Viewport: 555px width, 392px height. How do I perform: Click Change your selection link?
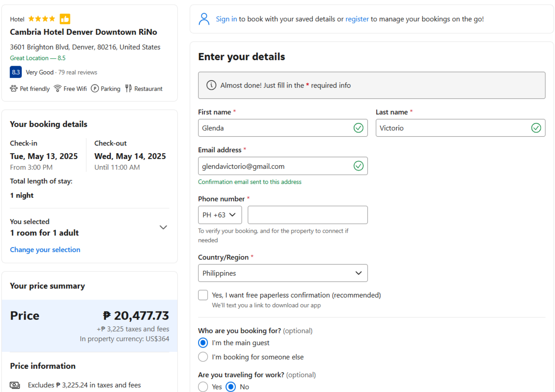[45, 249]
